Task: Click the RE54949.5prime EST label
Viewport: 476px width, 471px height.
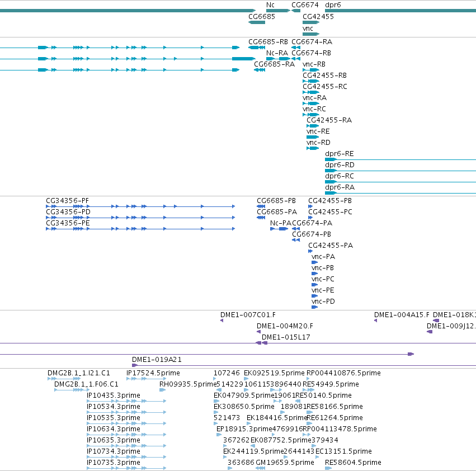Action: coord(331,384)
